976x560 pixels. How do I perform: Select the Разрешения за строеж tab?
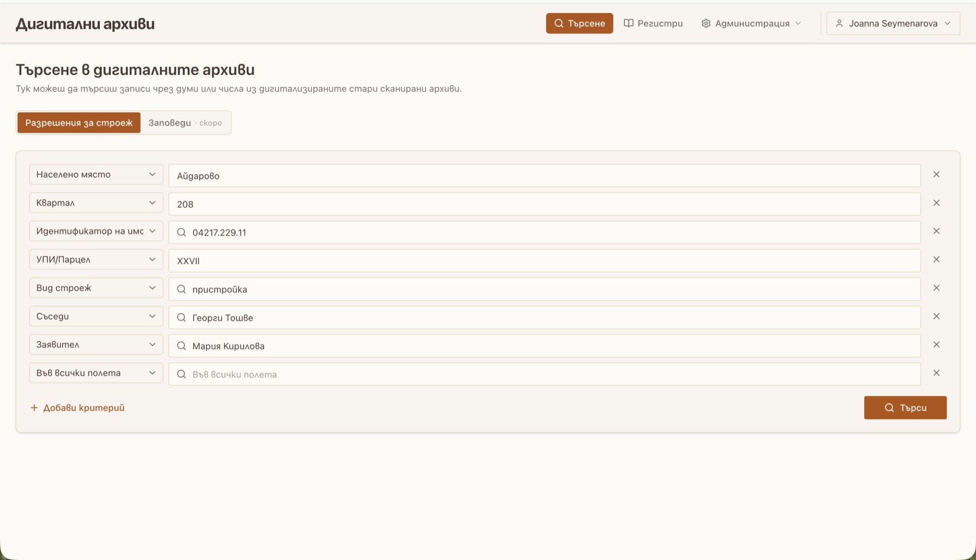79,123
